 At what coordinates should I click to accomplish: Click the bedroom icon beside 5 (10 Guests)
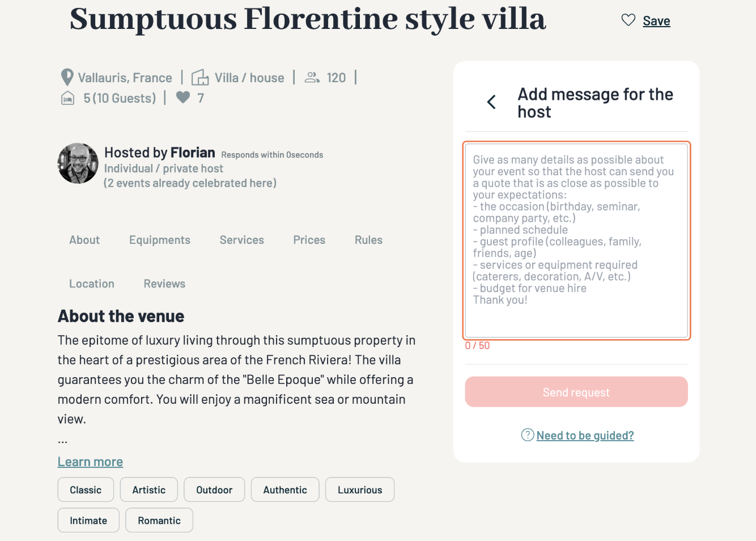tap(67, 98)
